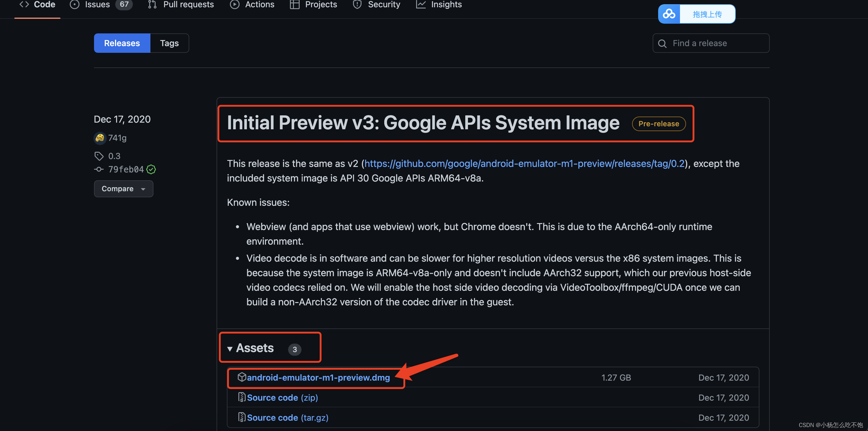The image size is (868, 431).
Task: Collapse the Assets section triangle
Action: pos(230,349)
